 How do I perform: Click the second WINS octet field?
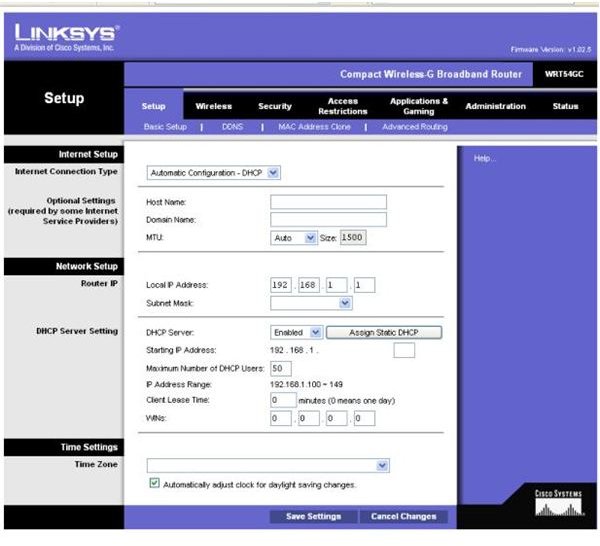click(x=309, y=418)
